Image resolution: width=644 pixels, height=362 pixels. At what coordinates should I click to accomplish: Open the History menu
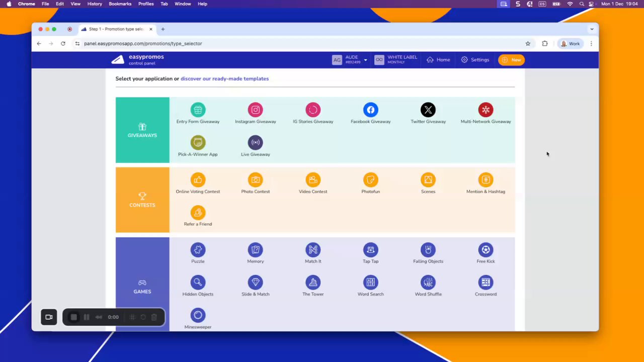point(95,4)
